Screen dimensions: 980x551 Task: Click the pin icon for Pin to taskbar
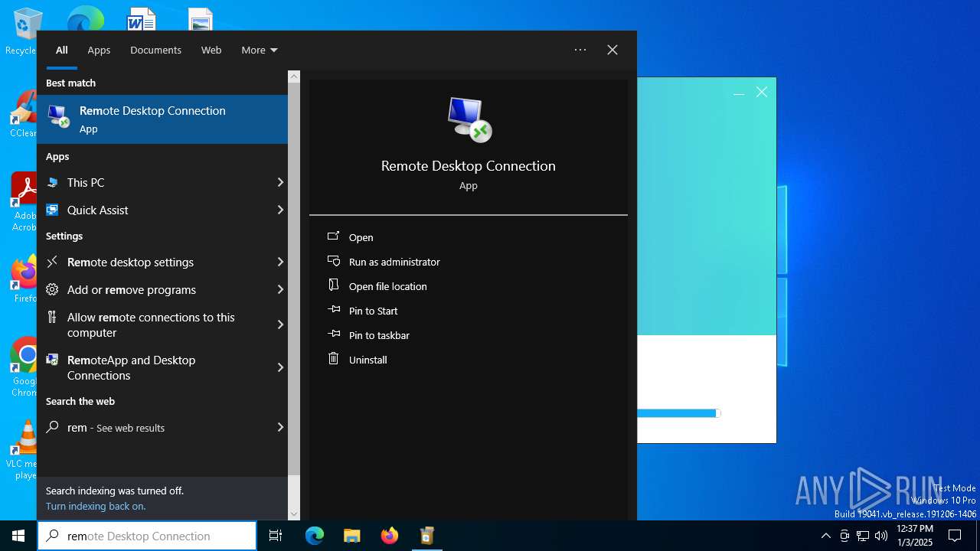[x=334, y=334]
